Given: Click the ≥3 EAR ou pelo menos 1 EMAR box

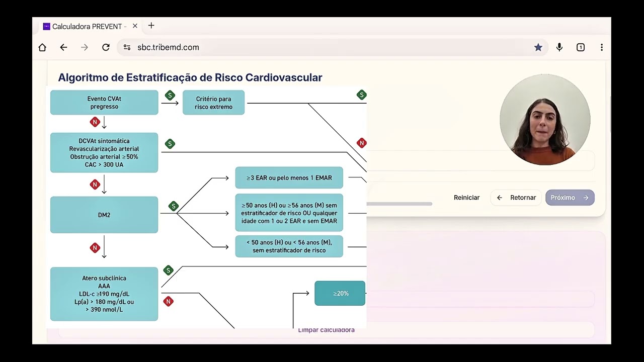Looking at the screenshot, I should tap(289, 177).
